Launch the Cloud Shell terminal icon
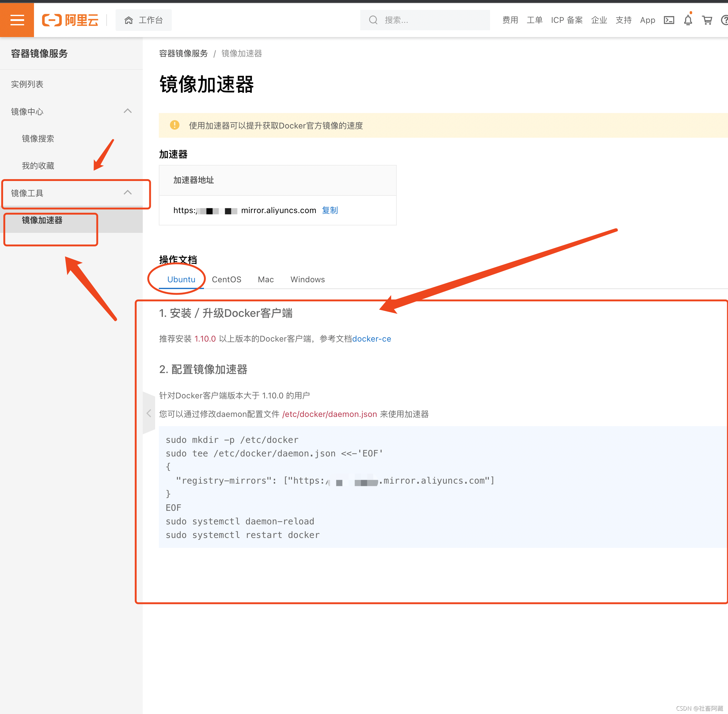 [669, 20]
